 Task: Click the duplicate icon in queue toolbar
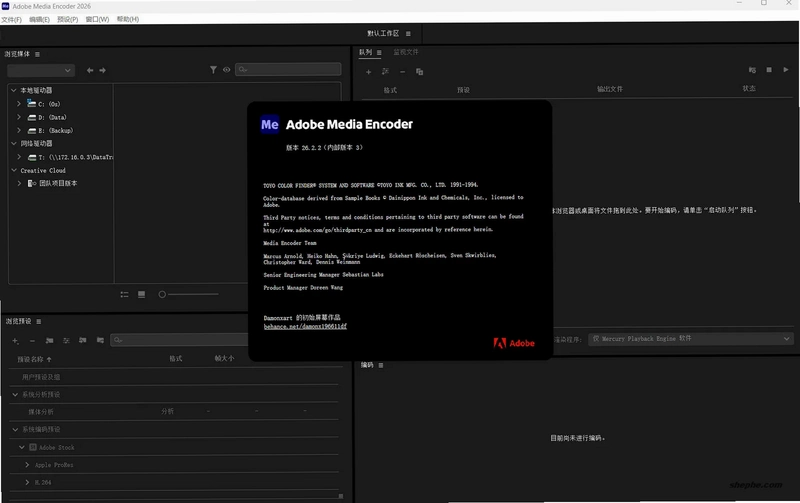coord(419,72)
